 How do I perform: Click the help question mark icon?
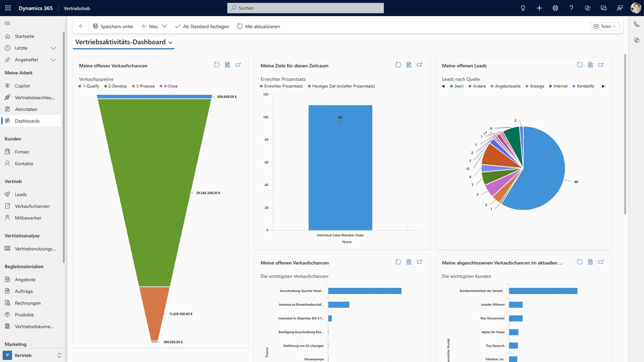point(571,8)
